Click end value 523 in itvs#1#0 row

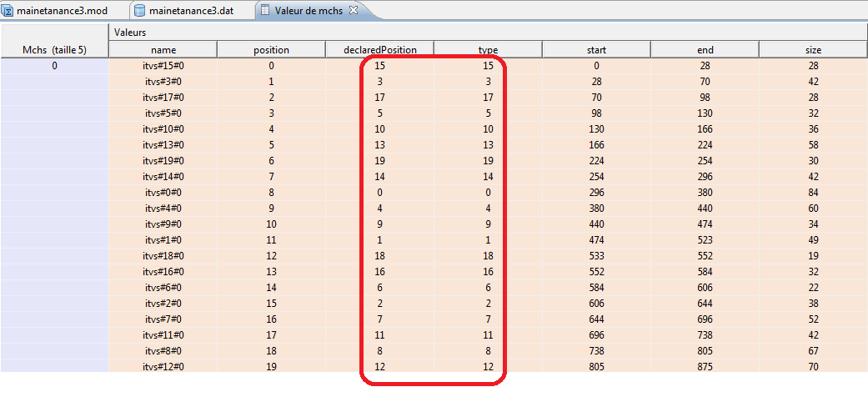pyautogui.click(x=705, y=240)
